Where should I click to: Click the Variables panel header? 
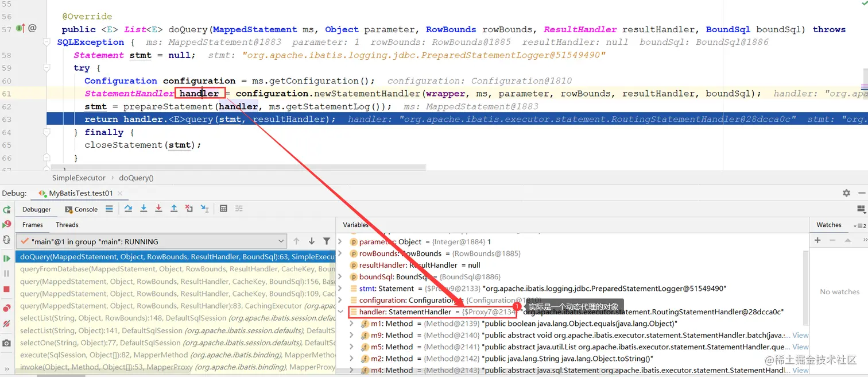[x=355, y=225]
